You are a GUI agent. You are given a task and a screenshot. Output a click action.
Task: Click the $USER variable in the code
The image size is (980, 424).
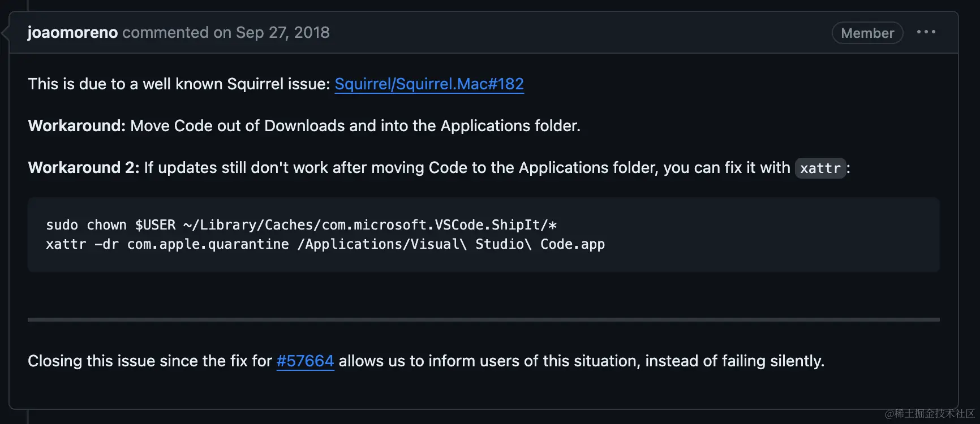click(155, 225)
